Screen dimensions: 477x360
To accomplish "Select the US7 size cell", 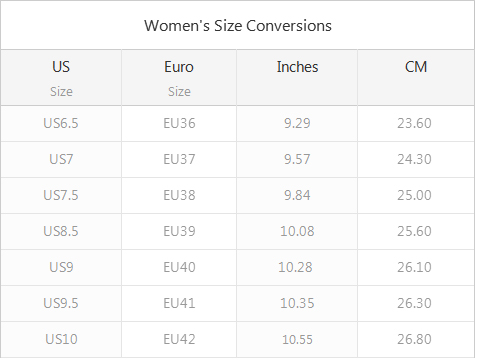I will tap(61, 159).
